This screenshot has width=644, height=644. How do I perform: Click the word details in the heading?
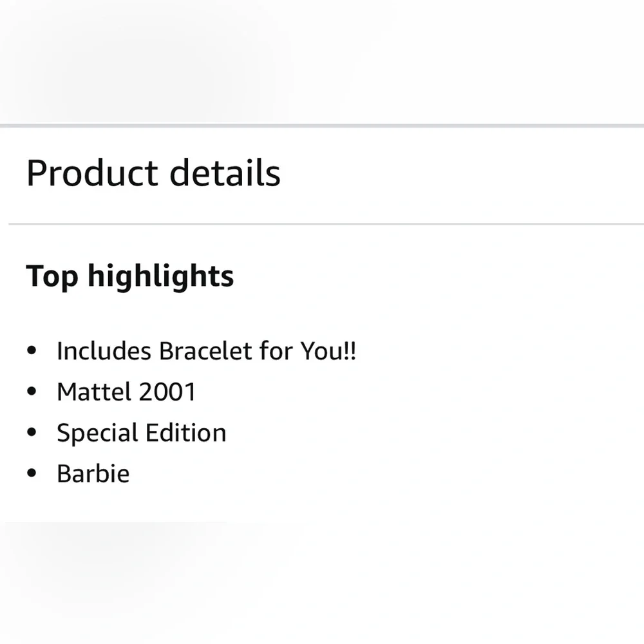(x=225, y=173)
